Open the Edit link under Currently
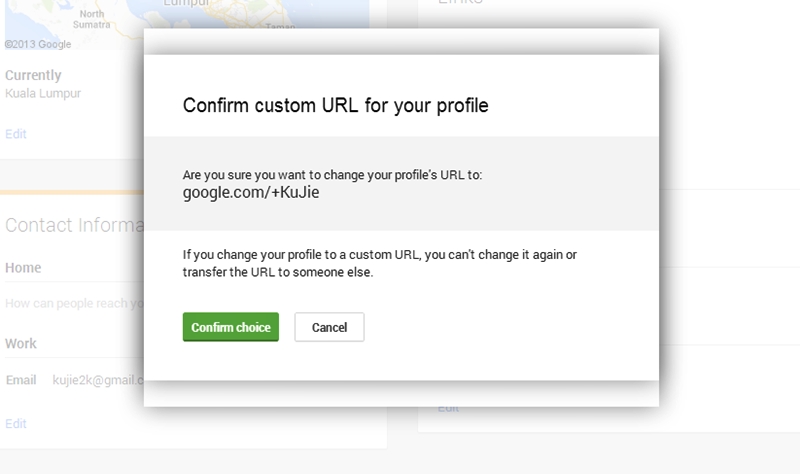The height and width of the screenshot is (474, 800). pos(16,134)
